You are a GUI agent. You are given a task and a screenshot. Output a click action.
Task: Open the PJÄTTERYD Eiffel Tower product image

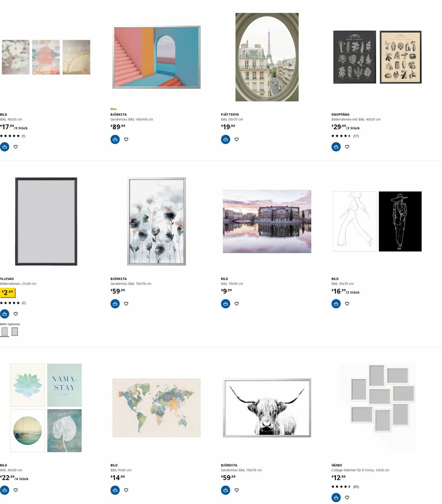[267, 57]
